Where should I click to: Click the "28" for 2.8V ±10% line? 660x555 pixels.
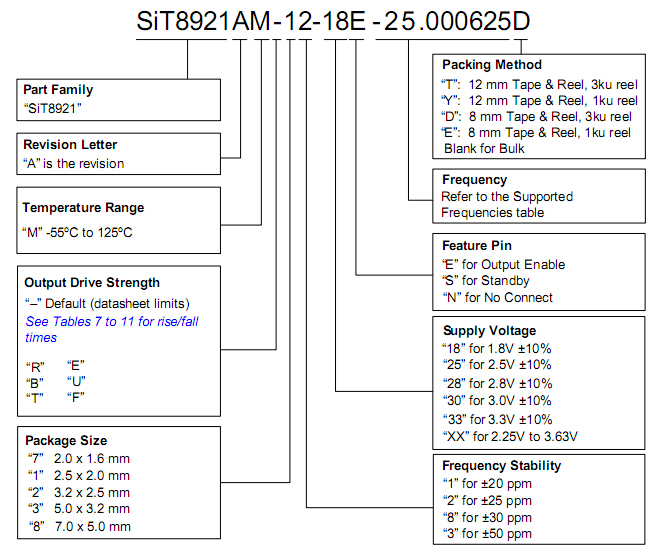[x=497, y=383]
